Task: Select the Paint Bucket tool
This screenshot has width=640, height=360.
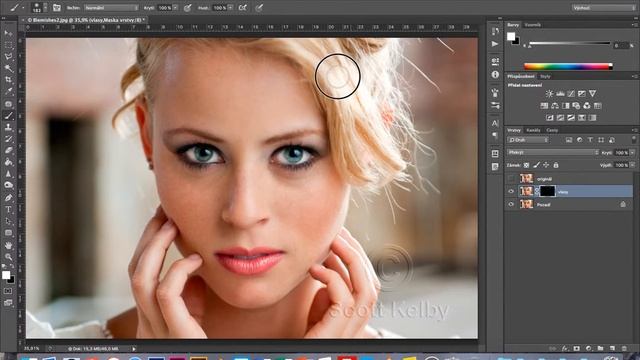Action: (8, 162)
